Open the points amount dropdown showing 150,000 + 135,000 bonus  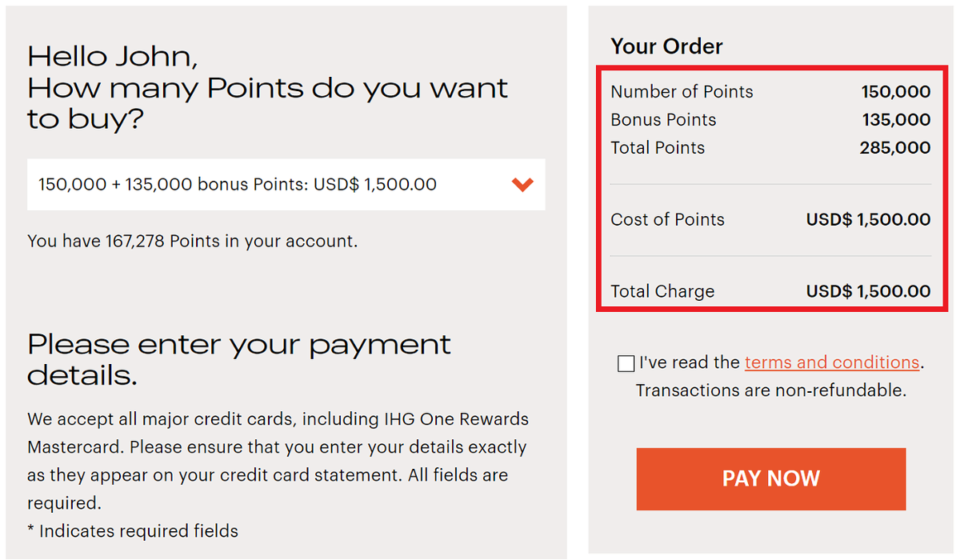click(286, 185)
